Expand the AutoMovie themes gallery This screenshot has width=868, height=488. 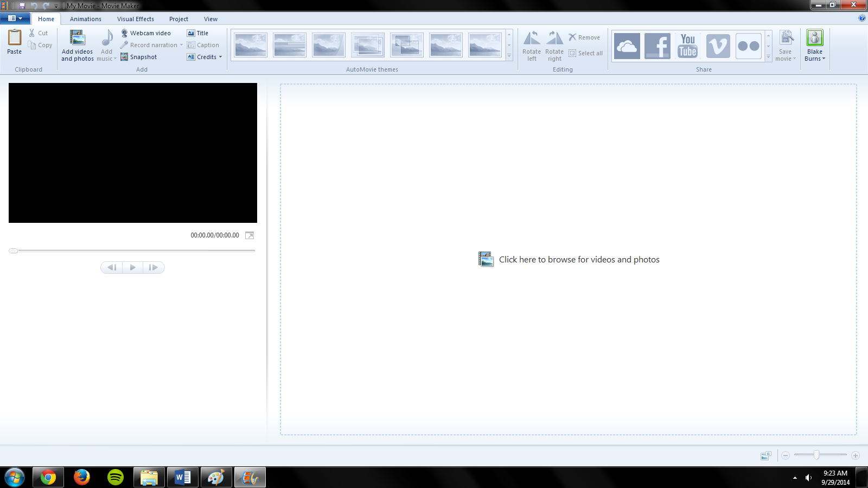(x=509, y=55)
